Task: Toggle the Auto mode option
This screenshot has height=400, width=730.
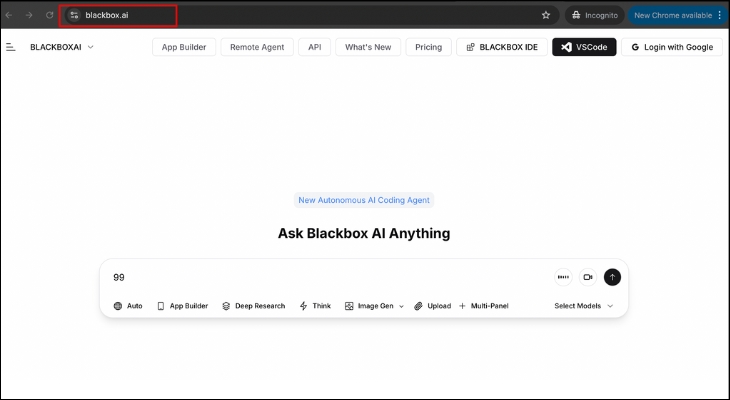Action: (x=127, y=306)
